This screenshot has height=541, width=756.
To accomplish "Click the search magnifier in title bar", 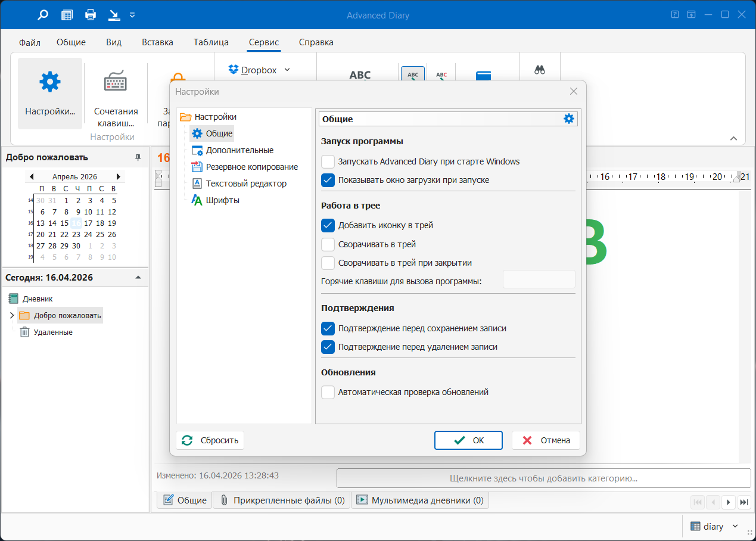I will (43, 15).
